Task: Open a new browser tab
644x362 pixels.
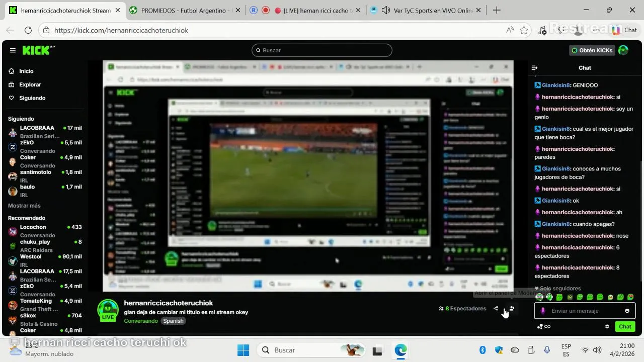Action: click(x=497, y=10)
